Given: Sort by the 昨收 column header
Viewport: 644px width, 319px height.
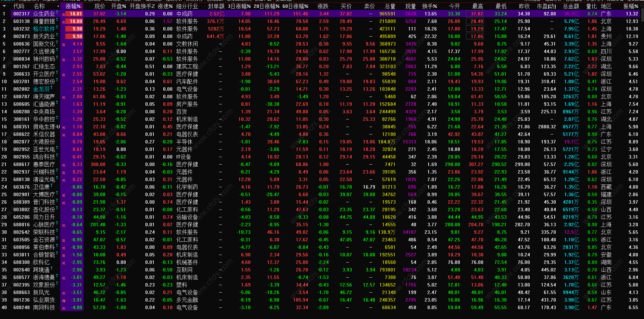Looking at the screenshot, I should tap(524, 6).
